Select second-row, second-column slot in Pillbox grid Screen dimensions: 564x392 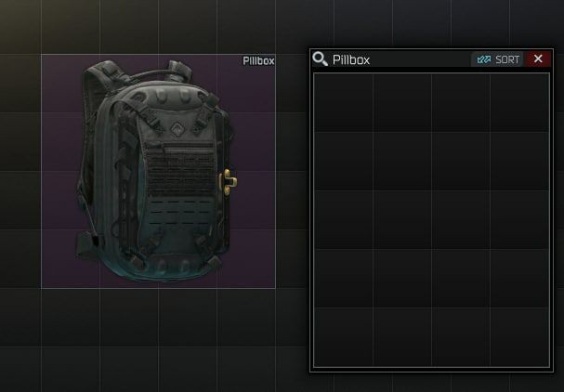point(402,161)
